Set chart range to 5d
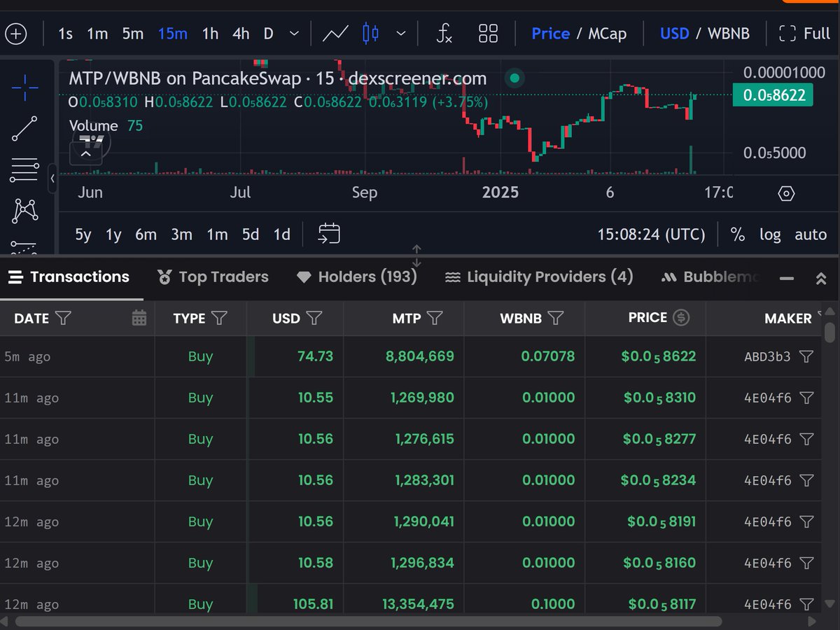This screenshot has height=630, width=840. 251,234
